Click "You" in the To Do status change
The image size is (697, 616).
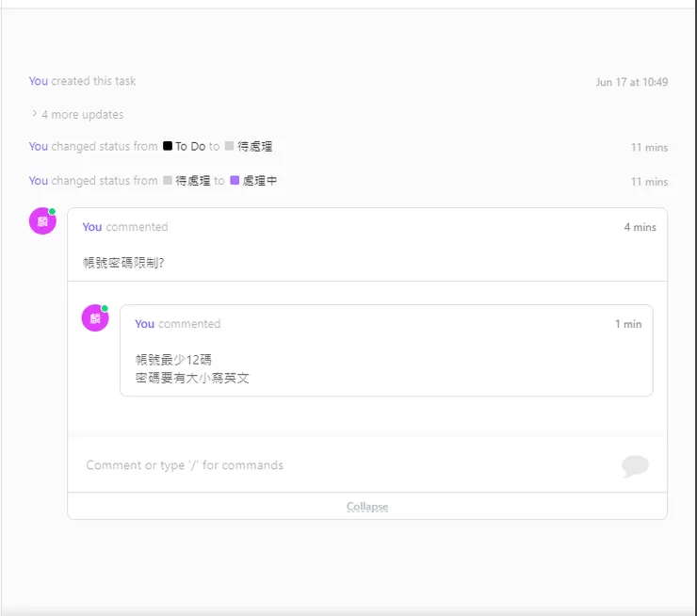point(39,146)
